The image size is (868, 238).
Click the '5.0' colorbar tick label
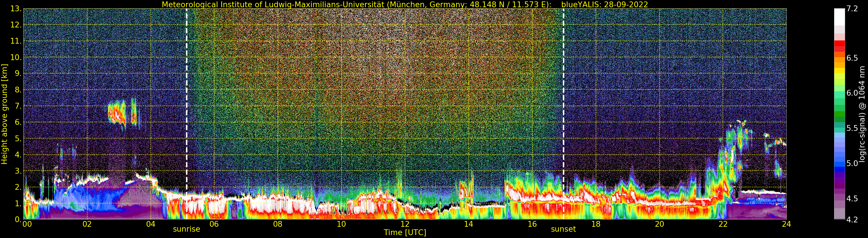coord(852,163)
